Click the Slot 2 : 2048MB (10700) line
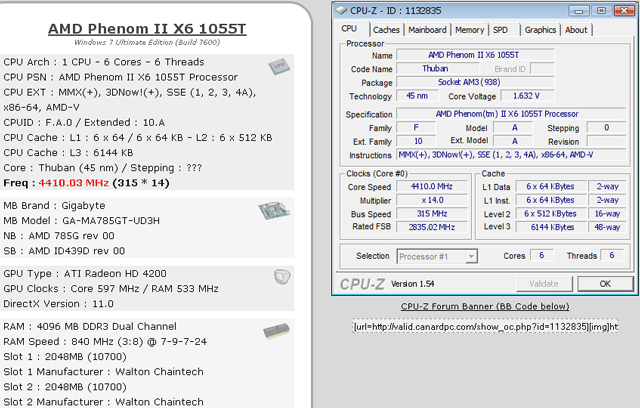The image size is (640, 408). (x=65, y=387)
